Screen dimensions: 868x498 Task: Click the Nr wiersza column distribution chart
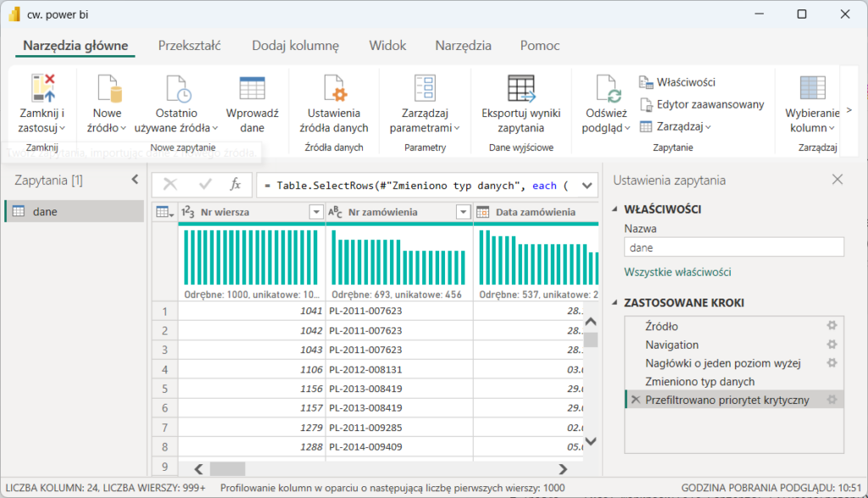[251, 257]
